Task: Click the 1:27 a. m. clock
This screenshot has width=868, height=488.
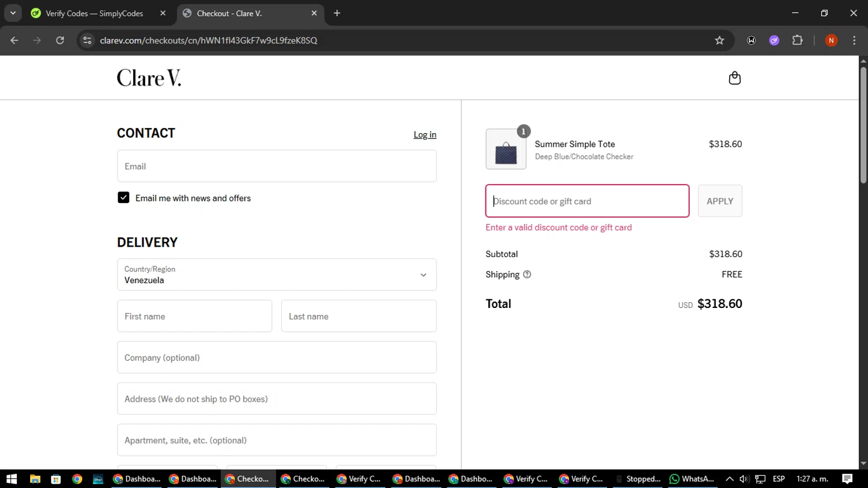Action: 812,479
